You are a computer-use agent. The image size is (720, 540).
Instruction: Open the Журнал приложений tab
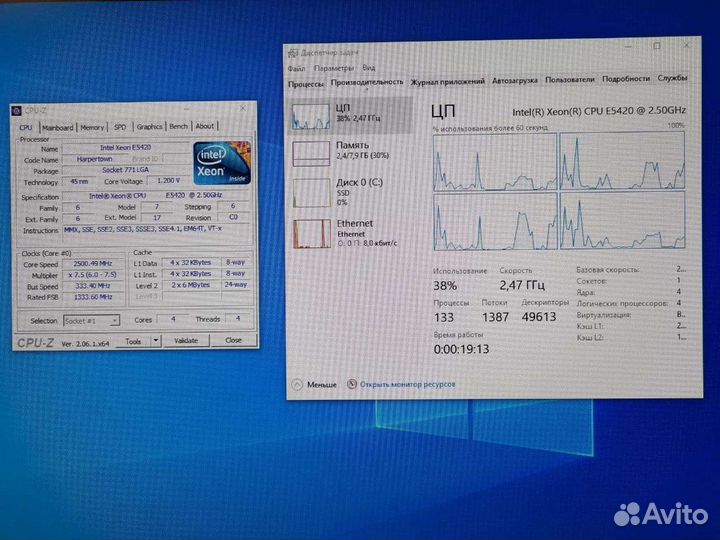(447, 81)
